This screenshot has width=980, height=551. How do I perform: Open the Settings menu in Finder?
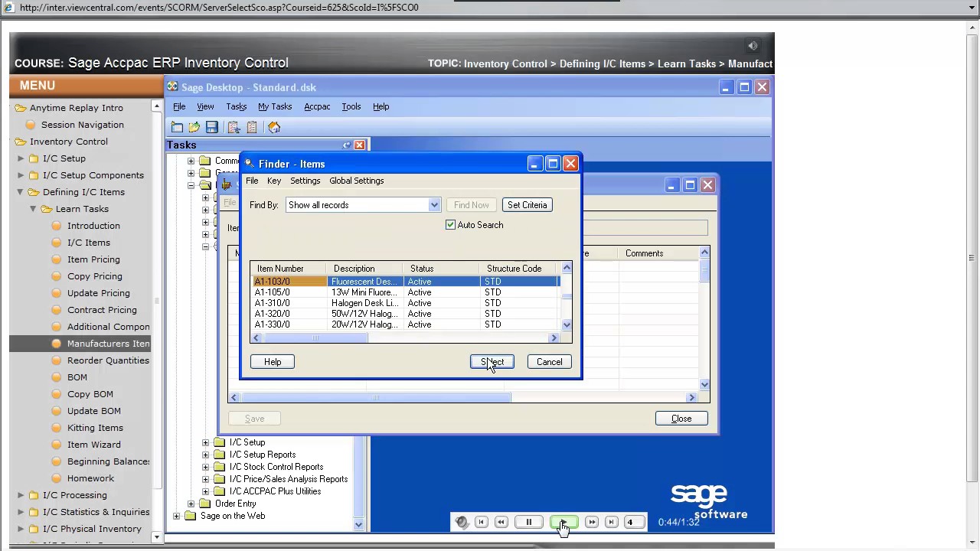305,181
